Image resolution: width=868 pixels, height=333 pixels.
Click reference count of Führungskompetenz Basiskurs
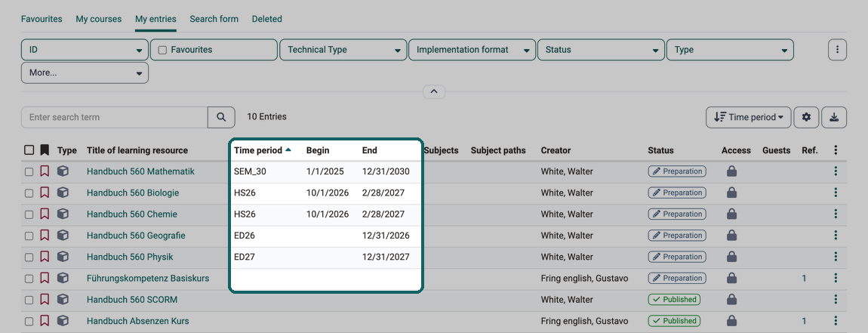(x=805, y=278)
